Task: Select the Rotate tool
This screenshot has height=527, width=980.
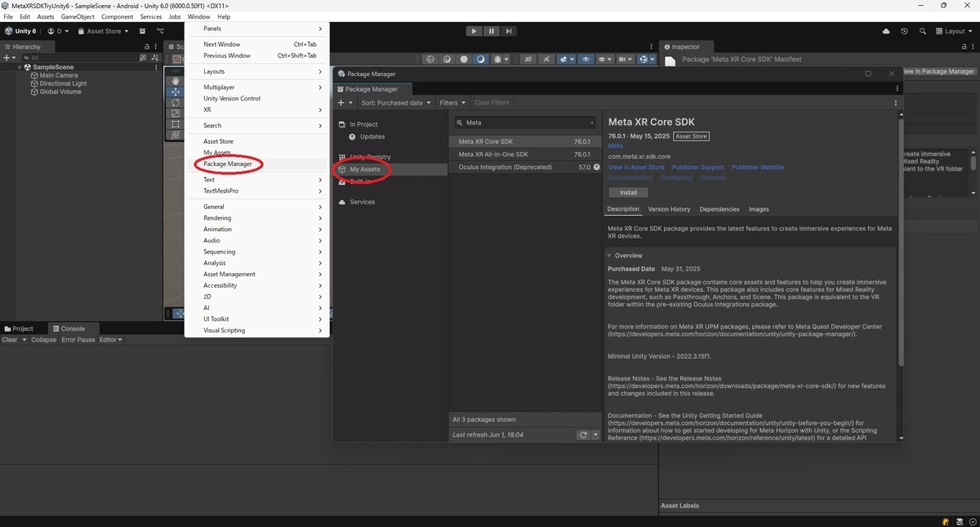Action: point(175,102)
